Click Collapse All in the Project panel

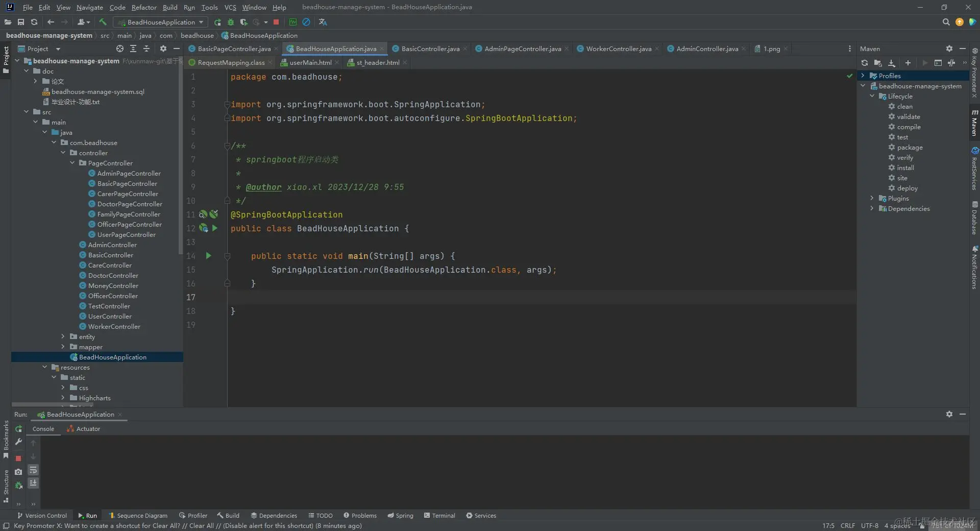click(x=146, y=49)
